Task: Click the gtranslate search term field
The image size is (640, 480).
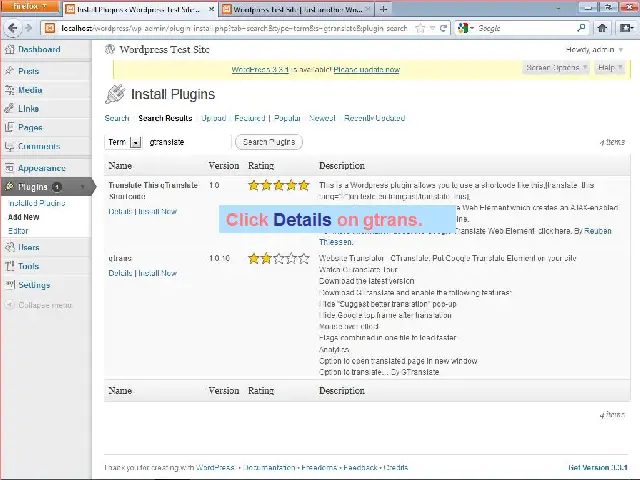Action: coord(187,142)
